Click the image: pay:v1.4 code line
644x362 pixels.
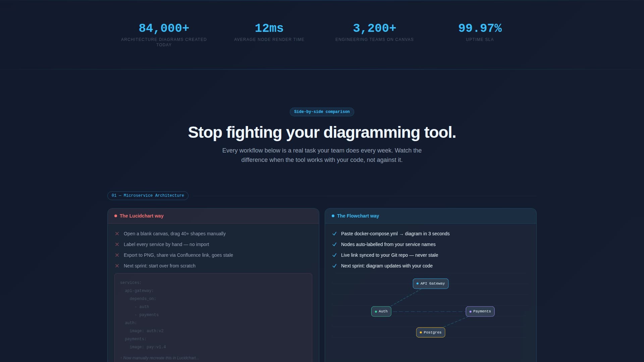(x=148, y=347)
